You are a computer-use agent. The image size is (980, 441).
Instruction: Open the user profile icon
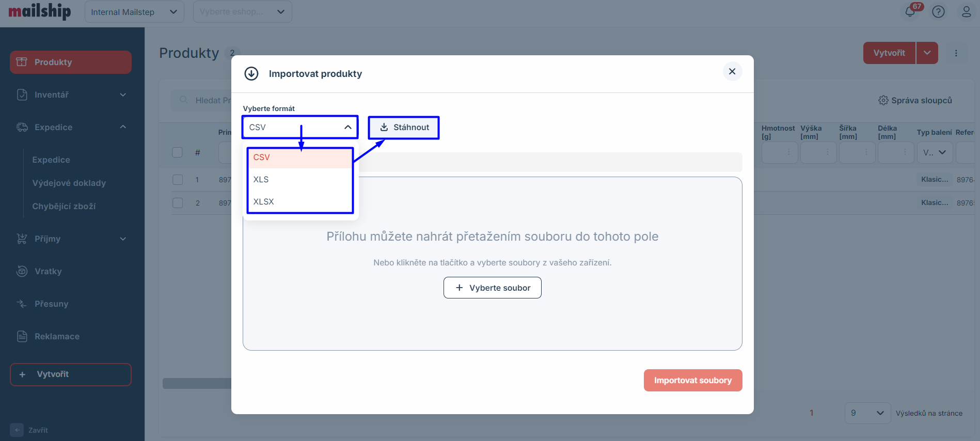click(966, 11)
